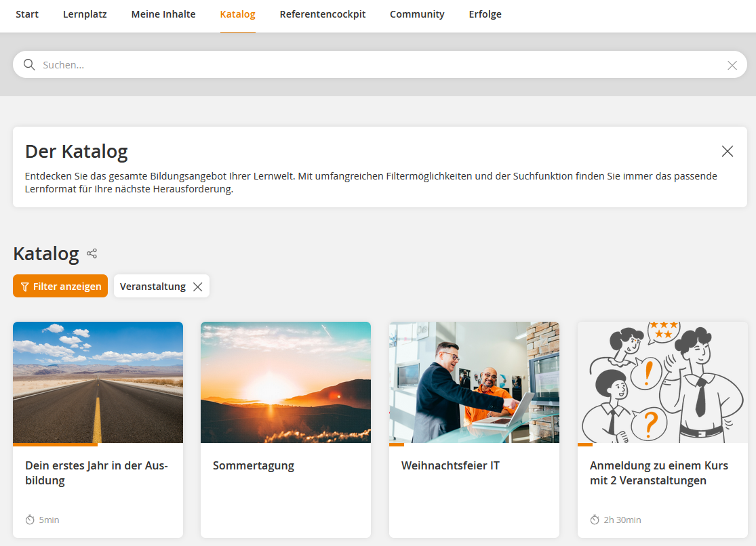Open the Weihnachtsfeier IT title link
This screenshot has height=546, width=756.
coord(450,465)
